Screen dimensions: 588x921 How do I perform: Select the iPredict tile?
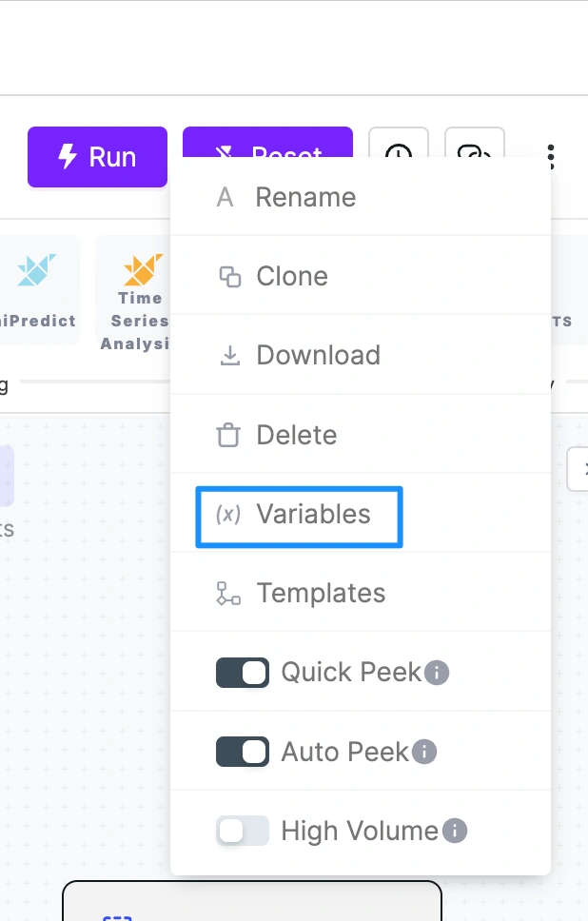tap(39, 290)
